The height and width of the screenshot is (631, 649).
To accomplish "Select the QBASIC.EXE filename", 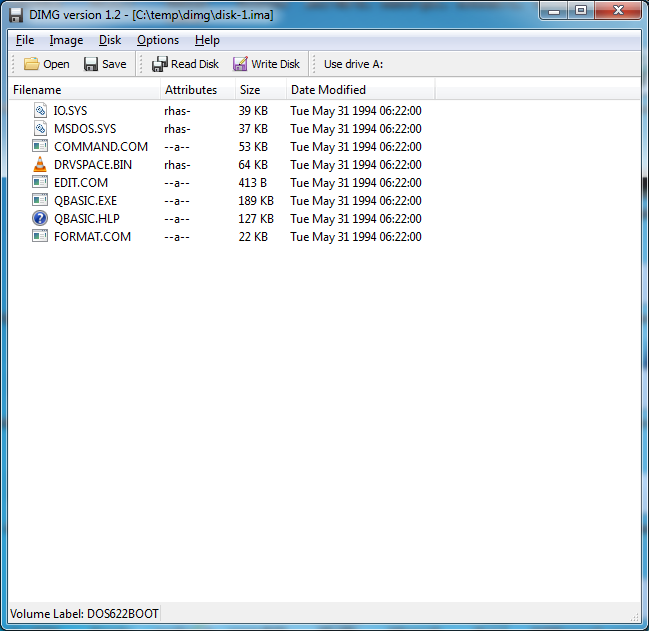I will [x=86, y=201].
